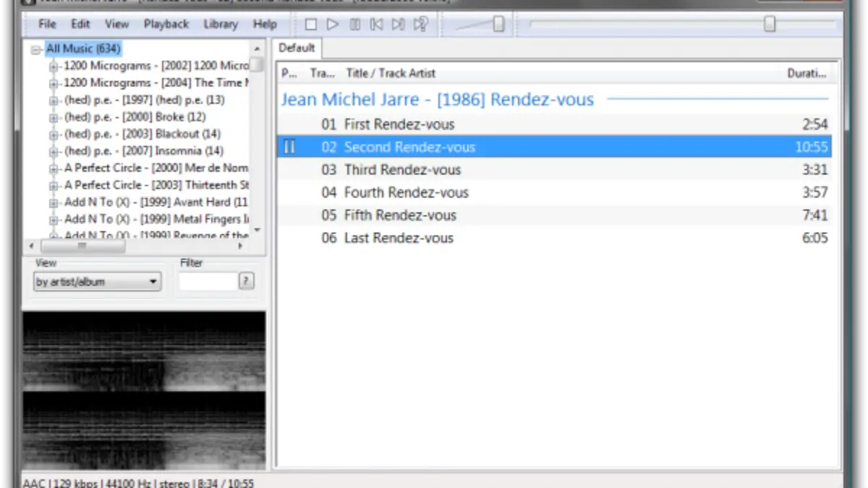Screen dimensions: 868x488
Task: Select track '06 Last Rendez-vous'
Action: tap(555, 238)
